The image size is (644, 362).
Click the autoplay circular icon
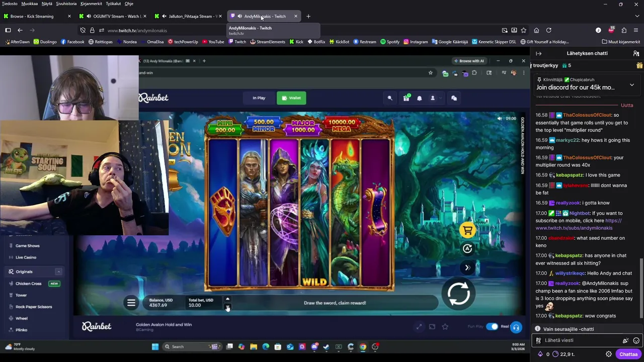[467, 248]
